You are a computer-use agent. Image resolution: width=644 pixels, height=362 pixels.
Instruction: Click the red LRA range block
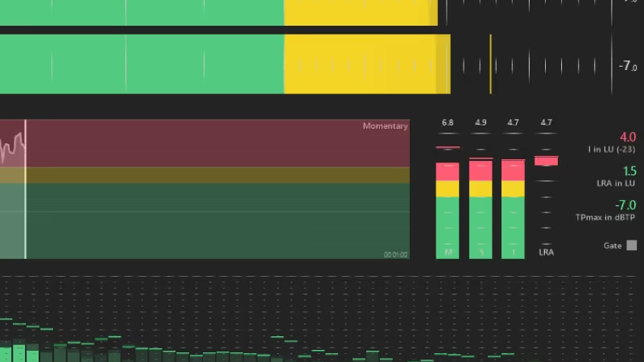tap(547, 161)
